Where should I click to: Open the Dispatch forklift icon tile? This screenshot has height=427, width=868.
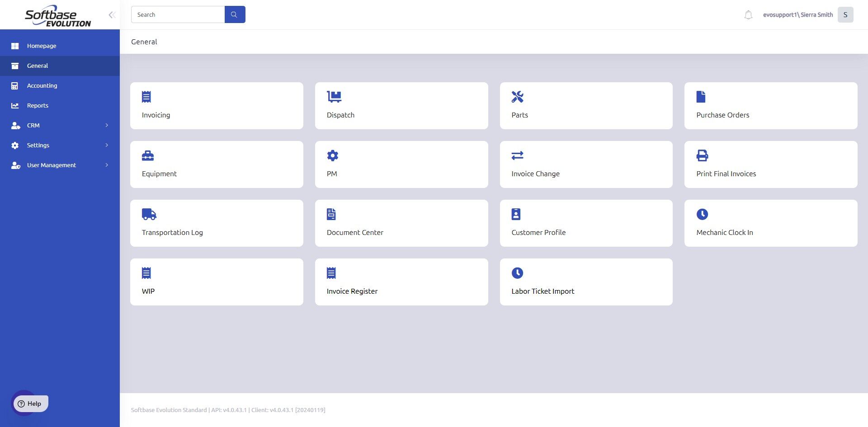click(x=334, y=97)
